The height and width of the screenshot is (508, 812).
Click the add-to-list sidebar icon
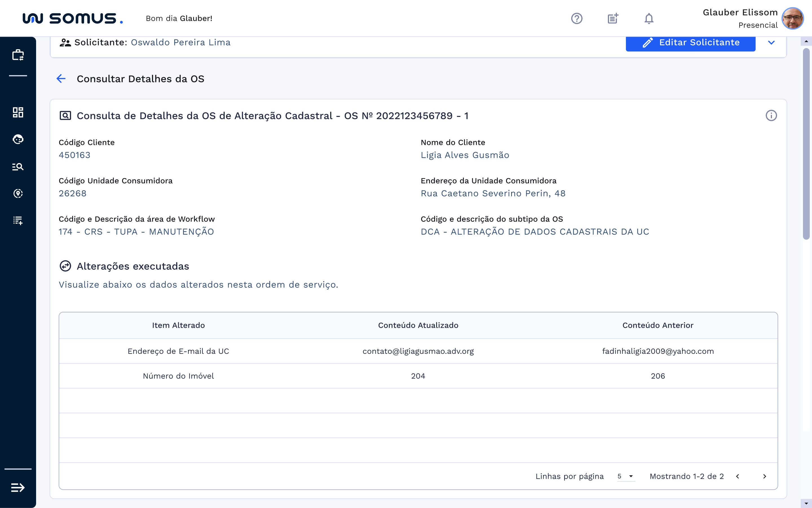point(17,221)
